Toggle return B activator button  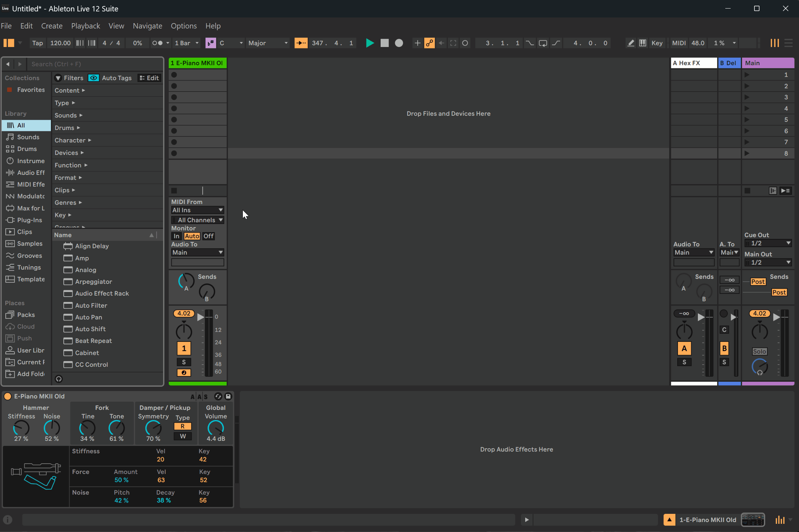coord(724,348)
